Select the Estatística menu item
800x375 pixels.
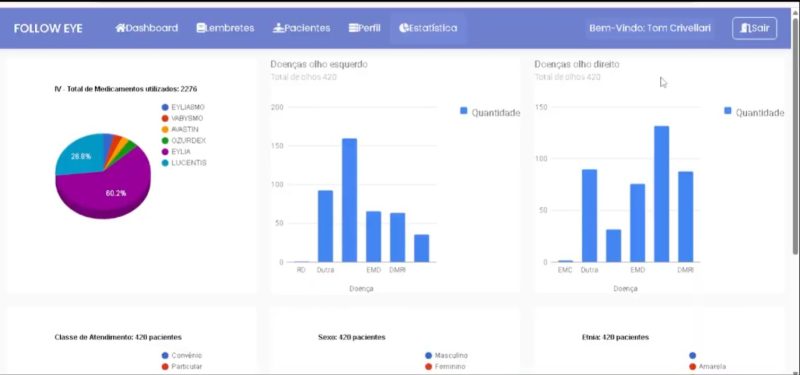428,28
